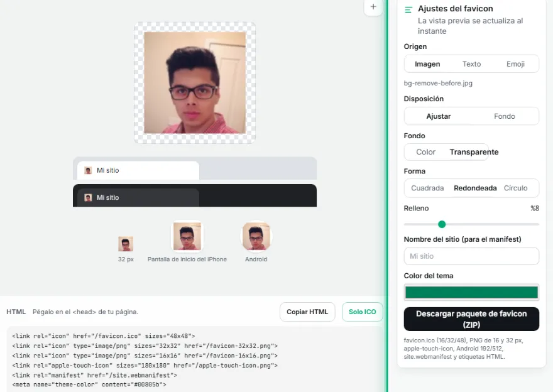553x392 pixels.
Task: Click the large favicon preview image
Action: point(195,83)
